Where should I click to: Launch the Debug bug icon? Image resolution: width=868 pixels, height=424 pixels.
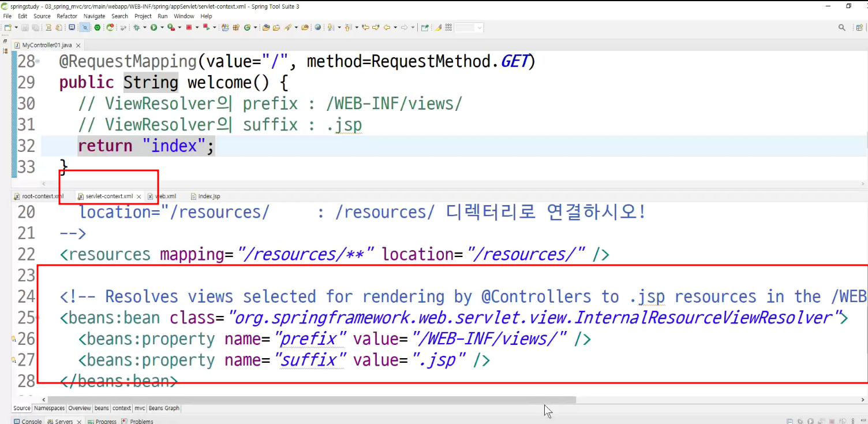(137, 27)
